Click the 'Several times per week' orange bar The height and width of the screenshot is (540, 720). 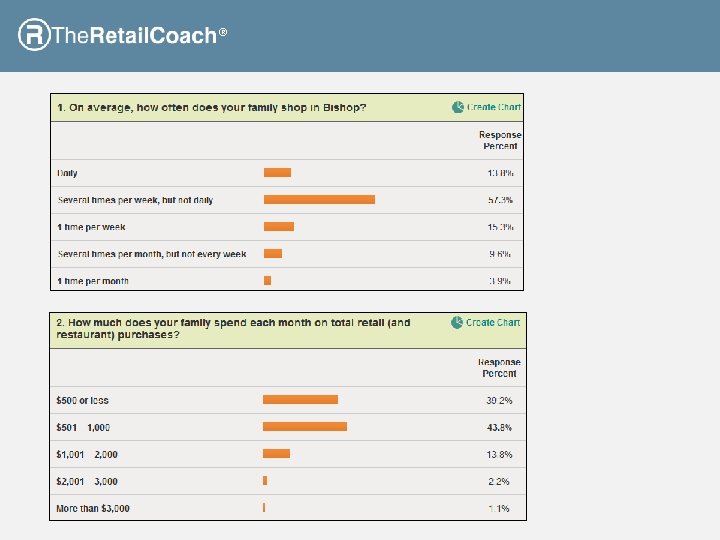[319, 200]
